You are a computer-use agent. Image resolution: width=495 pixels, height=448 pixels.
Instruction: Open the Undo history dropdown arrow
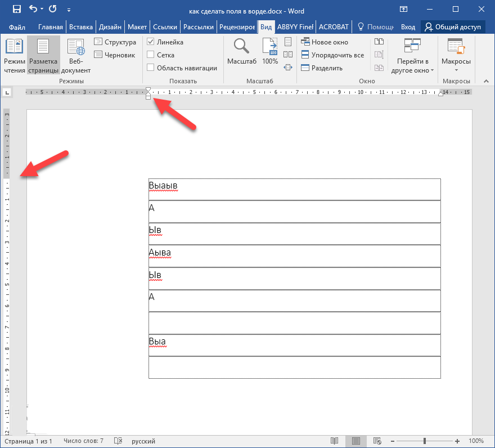pos(43,10)
